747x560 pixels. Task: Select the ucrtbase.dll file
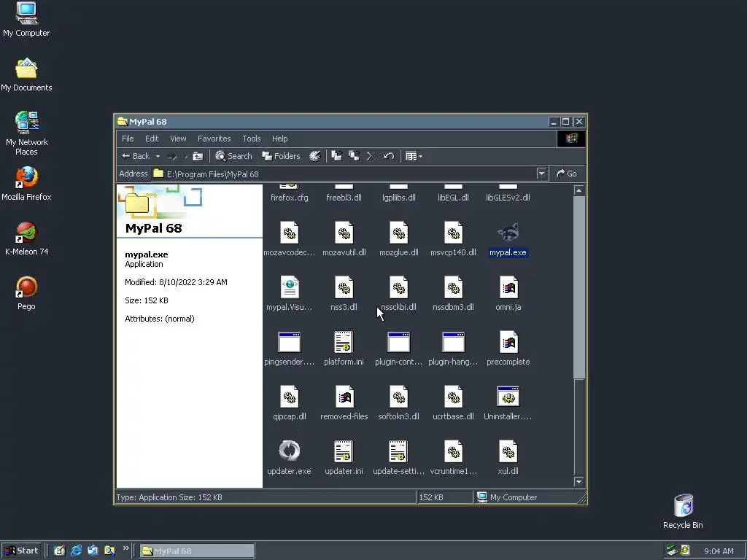click(453, 402)
